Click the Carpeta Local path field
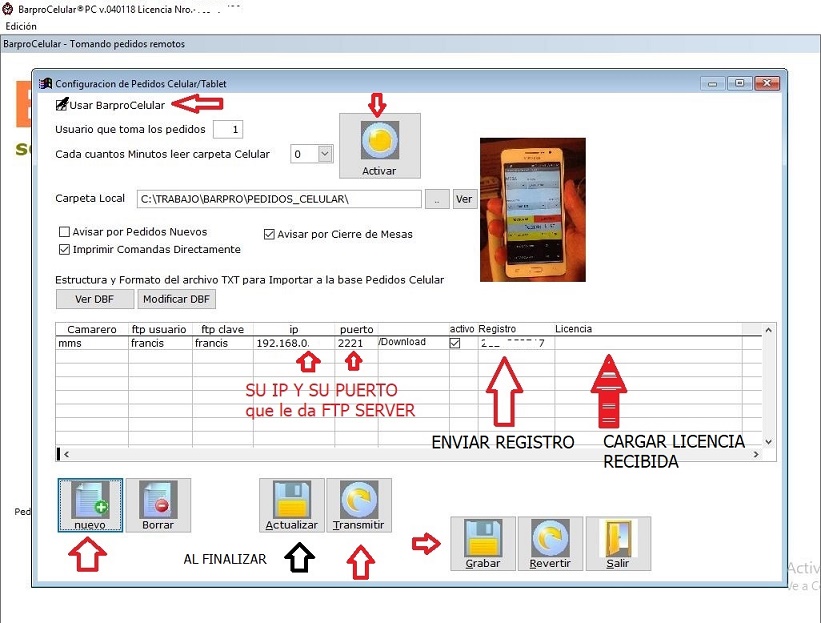Screen dimensions: 821x623 [279, 199]
